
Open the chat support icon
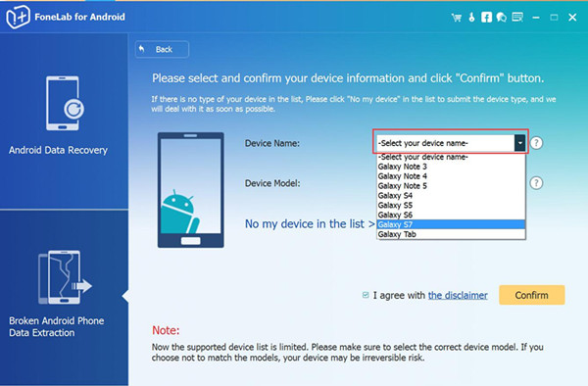pos(502,18)
